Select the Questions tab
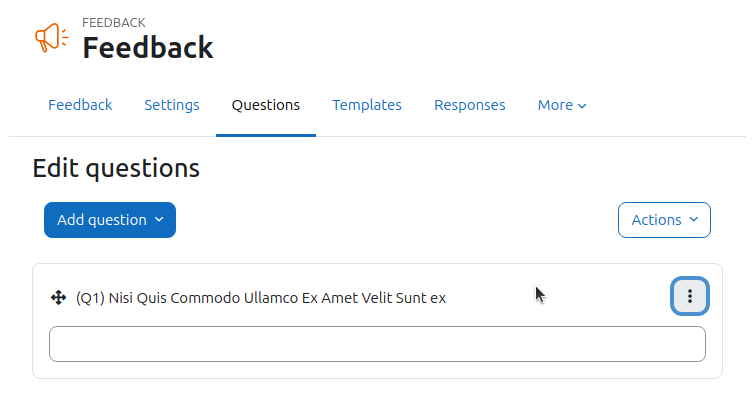This screenshot has height=411, width=754. pyautogui.click(x=266, y=105)
